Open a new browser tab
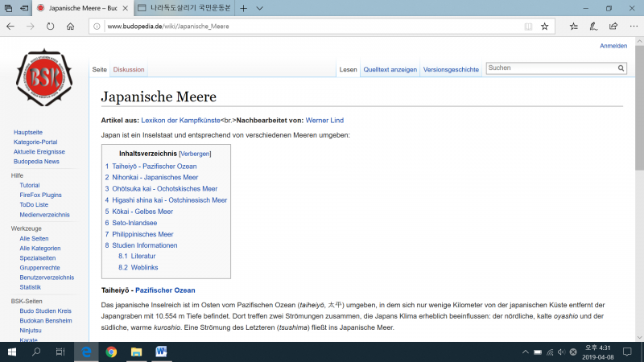 click(243, 8)
